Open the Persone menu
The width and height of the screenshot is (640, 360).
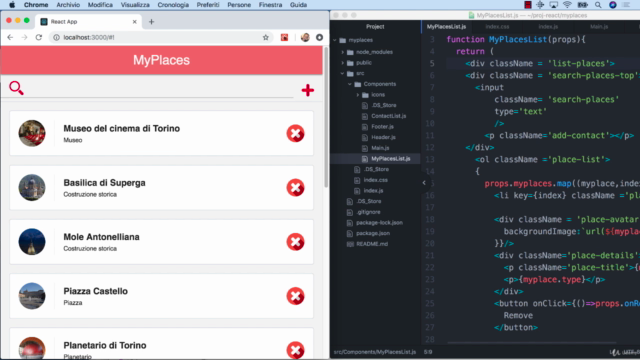click(239, 5)
